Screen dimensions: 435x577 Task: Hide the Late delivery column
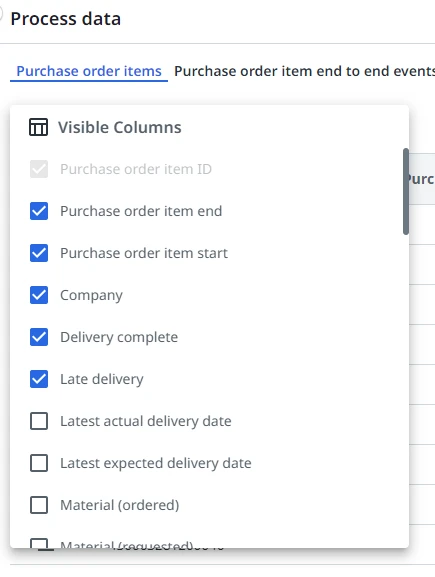tap(39, 379)
